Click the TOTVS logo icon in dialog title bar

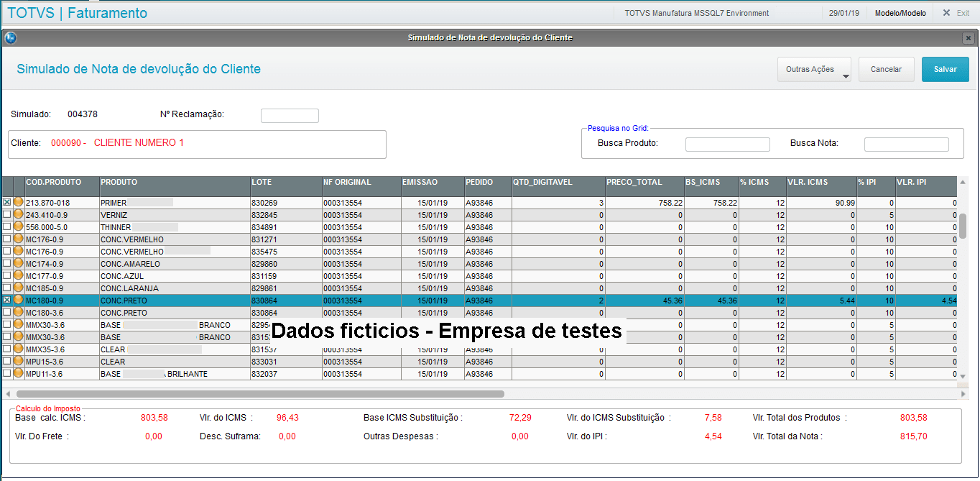point(11,38)
